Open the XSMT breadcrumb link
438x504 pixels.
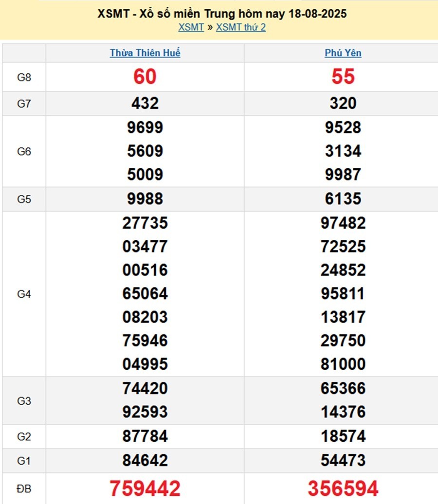(x=191, y=27)
